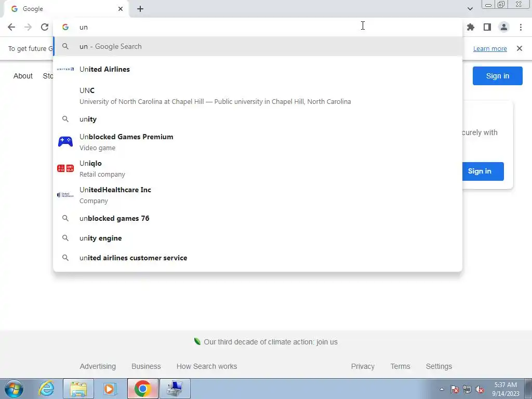Open a new tab with plus button
The image size is (532, 399).
140,9
